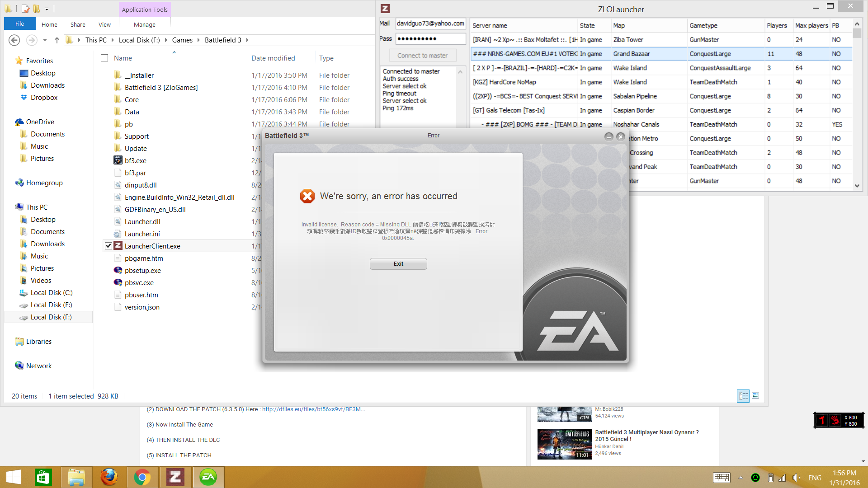This screenshot has height=488, width=868.
Task: Click the ZLOLauncher log scrollbar up arrow
Action: pos(461,72)
